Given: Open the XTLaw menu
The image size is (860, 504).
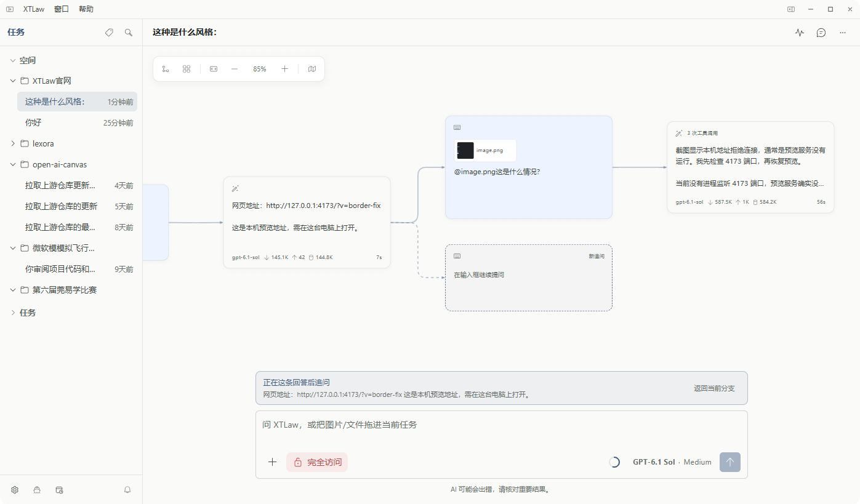Looking at the screenshot, I should [33, 9].
